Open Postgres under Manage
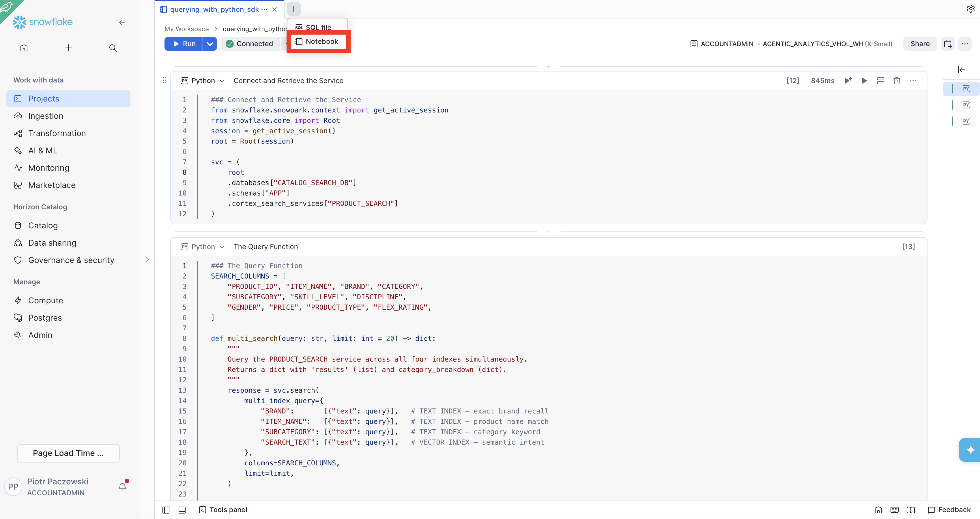 pyautogui.click(x=68, y=318)
